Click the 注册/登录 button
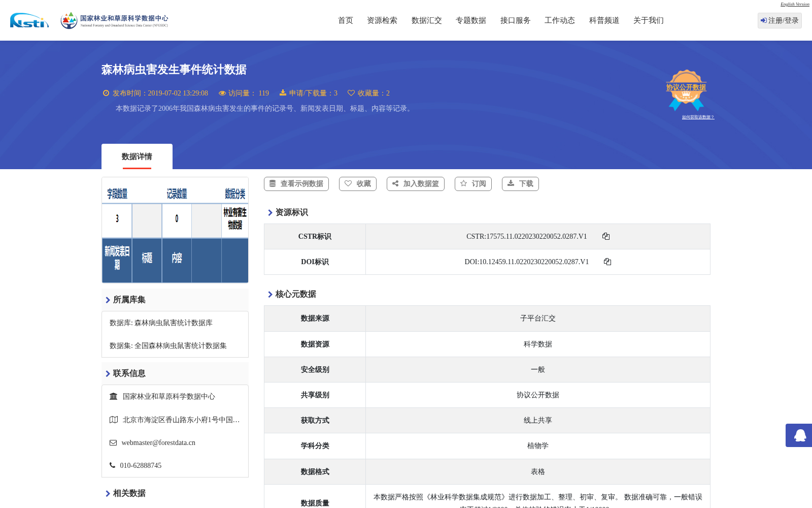The image size is (812, 508). 780,20
